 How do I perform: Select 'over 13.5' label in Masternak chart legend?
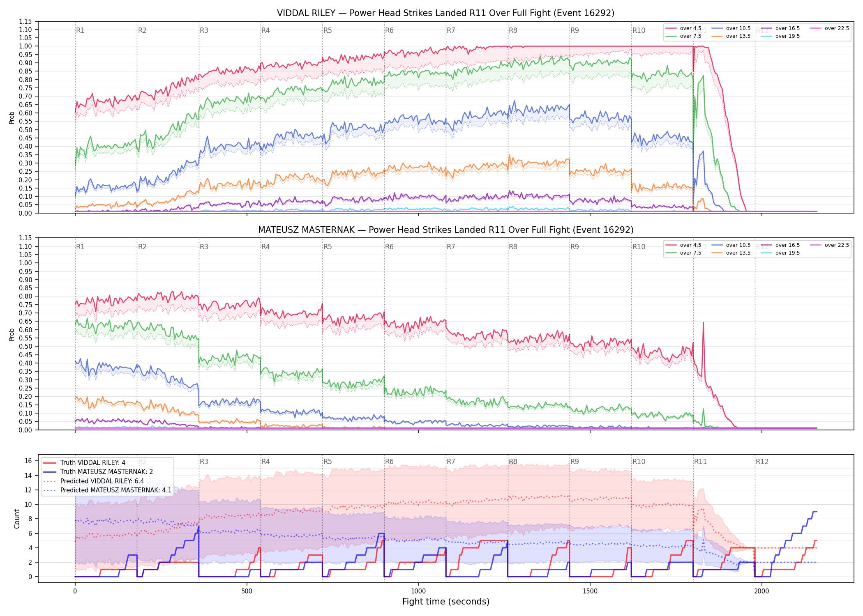click(738, 253)
